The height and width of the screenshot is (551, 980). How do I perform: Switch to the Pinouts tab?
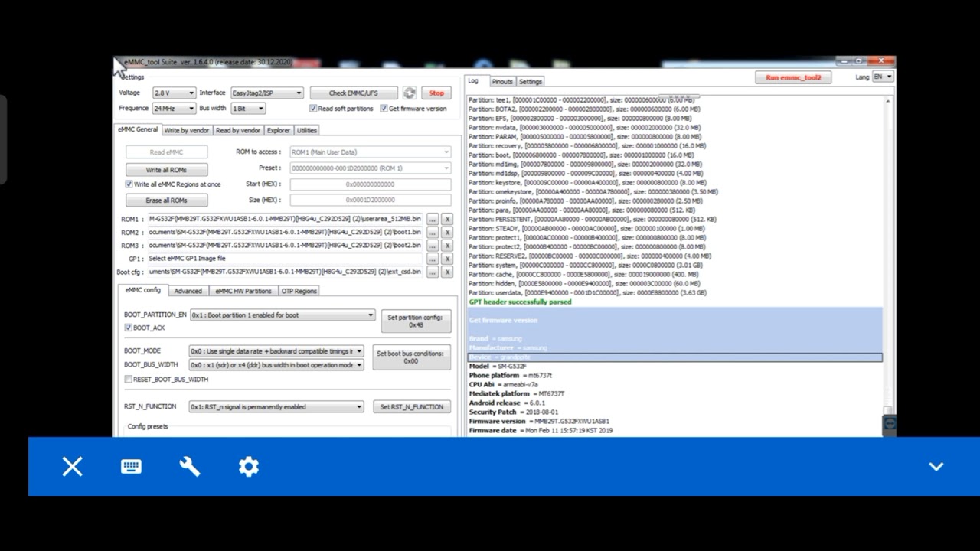[502, 81]
